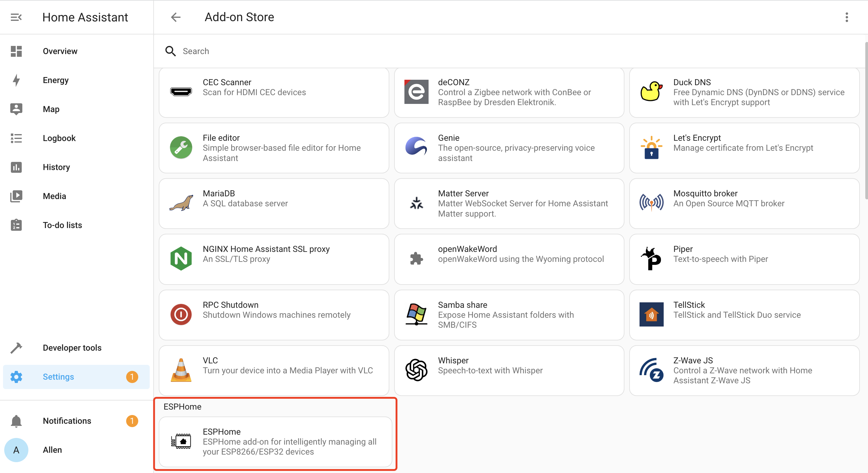
Task: Click the Samba share Windows flag icon
Action: point(416,314)
